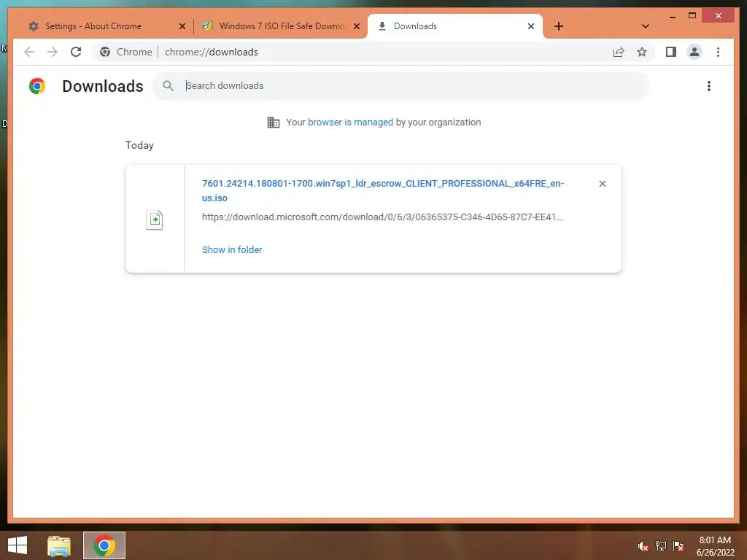Image resolution: width=747 pixels, height=560 pixels.
Task: Open the Downloads page more actions menu
Action: pos(709,86)
